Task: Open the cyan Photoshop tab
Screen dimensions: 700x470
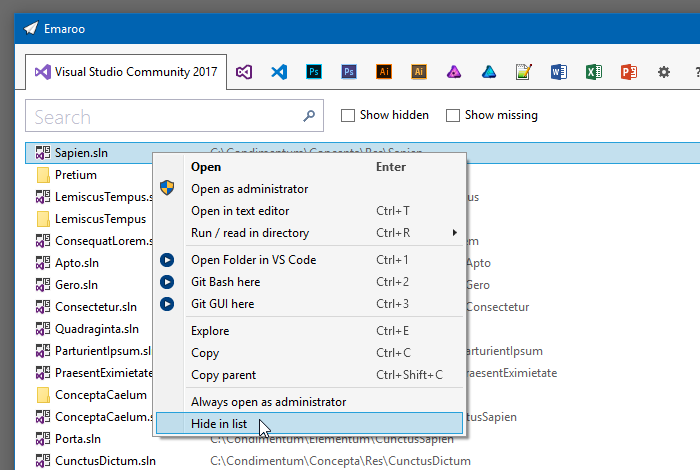Action: tap(314, 72)
